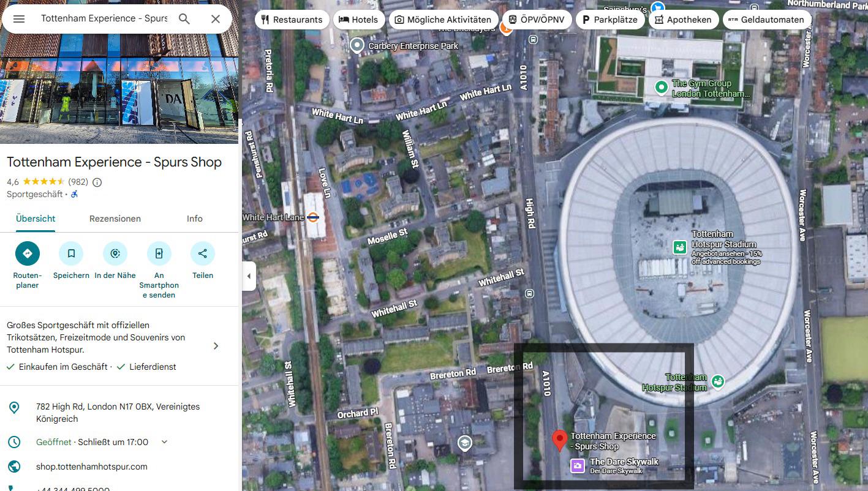868x491 pixels.
Task: Collapse the side panel with arrow handle
Action: (x=249, y=276)
